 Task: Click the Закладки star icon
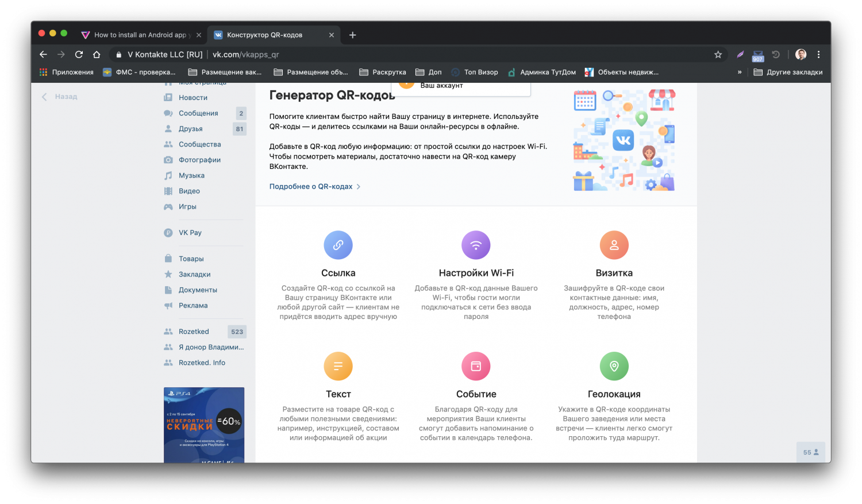point(168,274)
